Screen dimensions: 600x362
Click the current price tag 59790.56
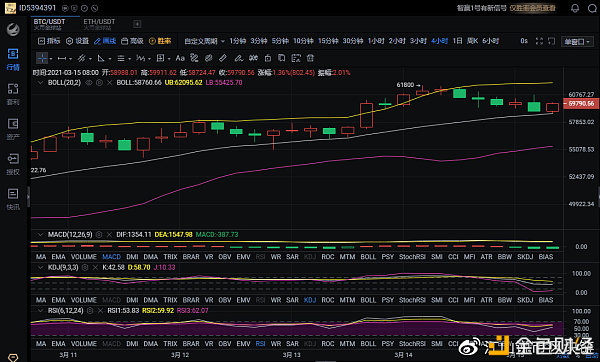581,104
